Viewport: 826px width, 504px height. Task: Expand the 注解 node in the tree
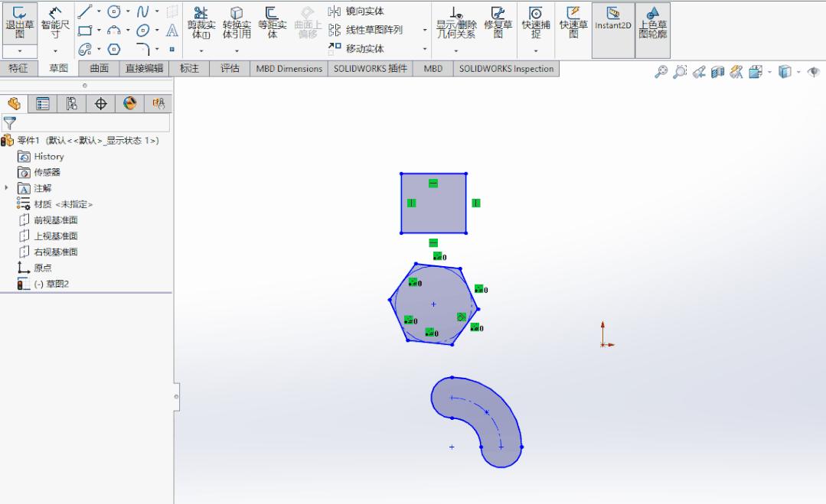pyautogui.click(x=6, y=187)
